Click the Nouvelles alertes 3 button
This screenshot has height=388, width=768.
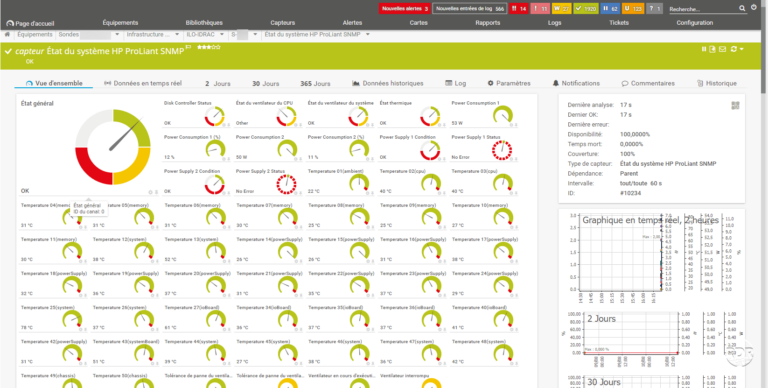click(405, 9)
